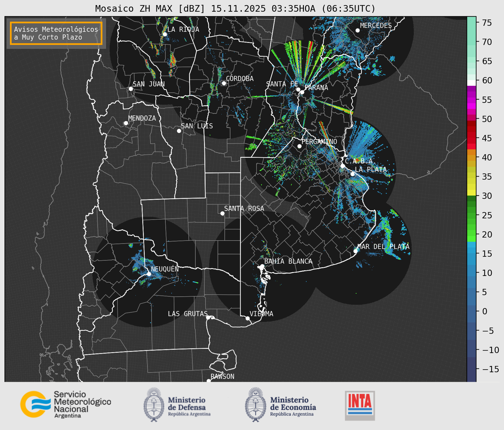
Task: Click the CÓRDOBA city label
Action: click(240, 79)
